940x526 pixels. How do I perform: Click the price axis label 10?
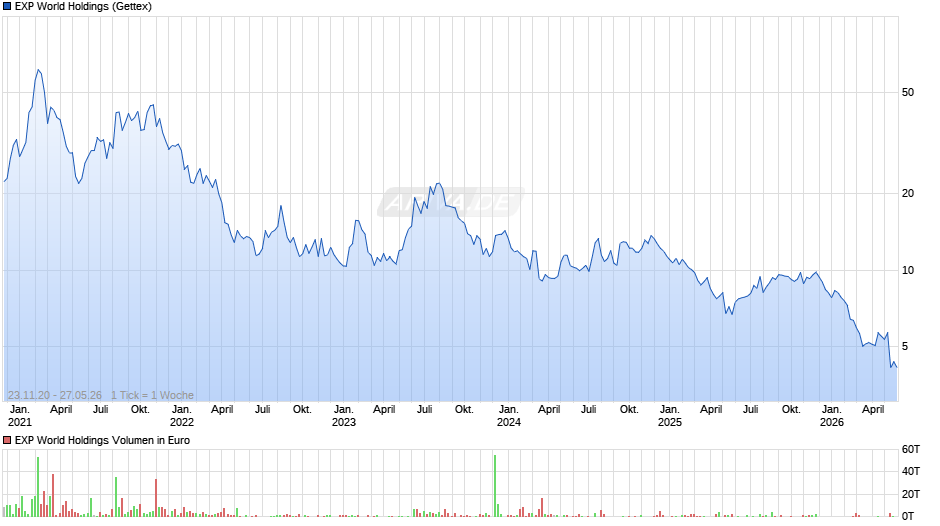(x=908, y=270)
